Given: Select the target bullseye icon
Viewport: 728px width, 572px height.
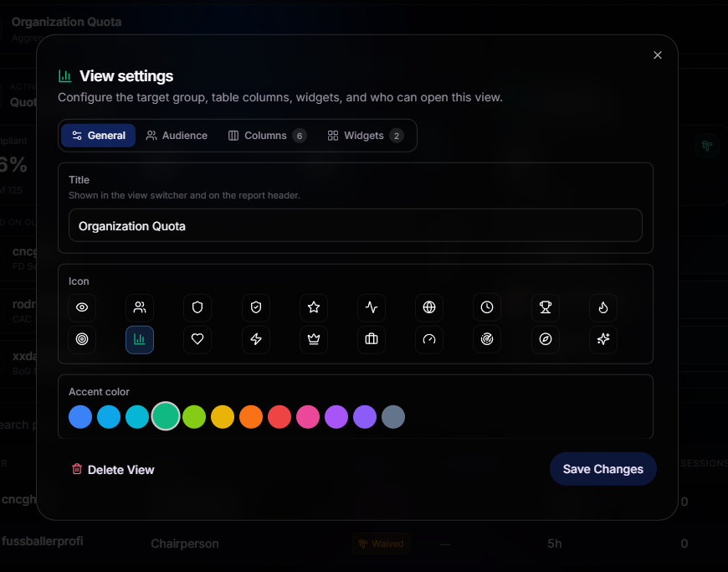Looking at the screenshot, I should point(82,340).
